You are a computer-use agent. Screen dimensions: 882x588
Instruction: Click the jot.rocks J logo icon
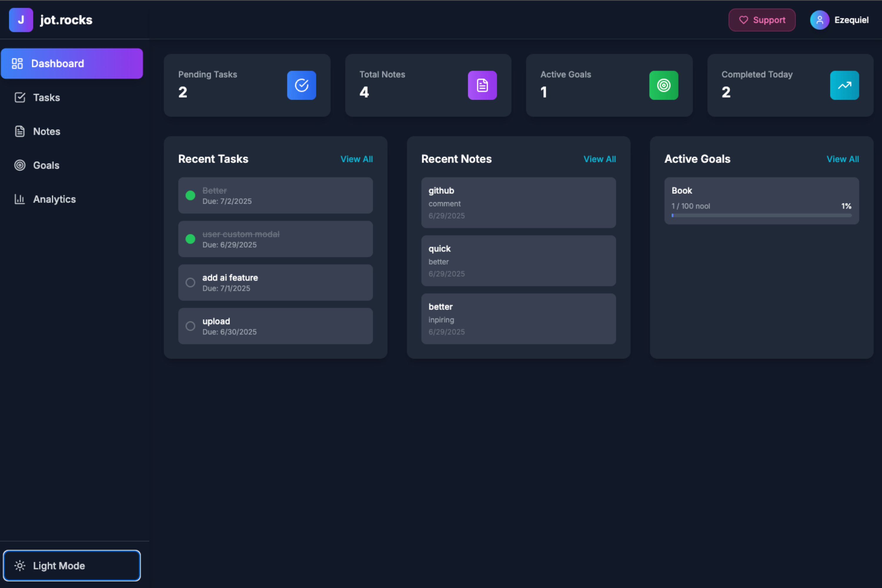[21, 20]
